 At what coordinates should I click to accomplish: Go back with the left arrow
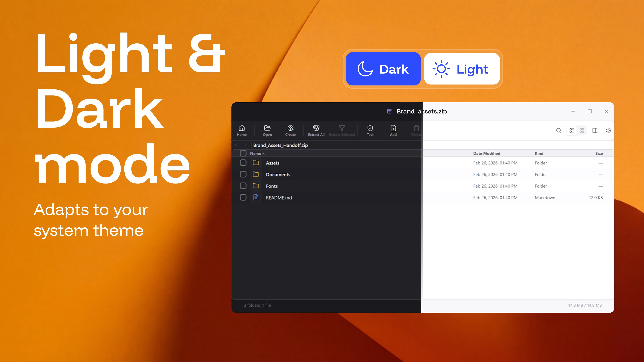point(235,145)
